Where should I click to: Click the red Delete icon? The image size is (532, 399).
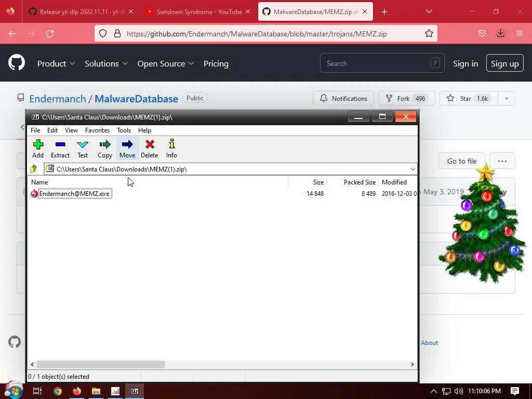(149, 148)
